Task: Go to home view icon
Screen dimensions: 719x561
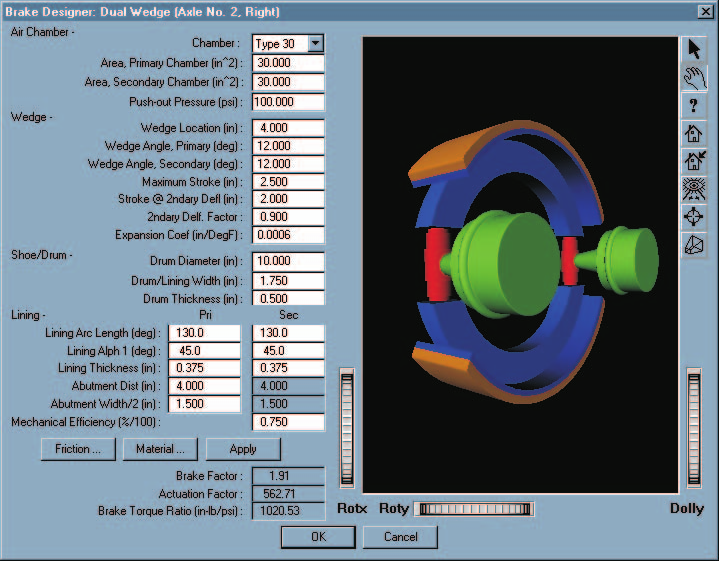Action: coord(694,133)
